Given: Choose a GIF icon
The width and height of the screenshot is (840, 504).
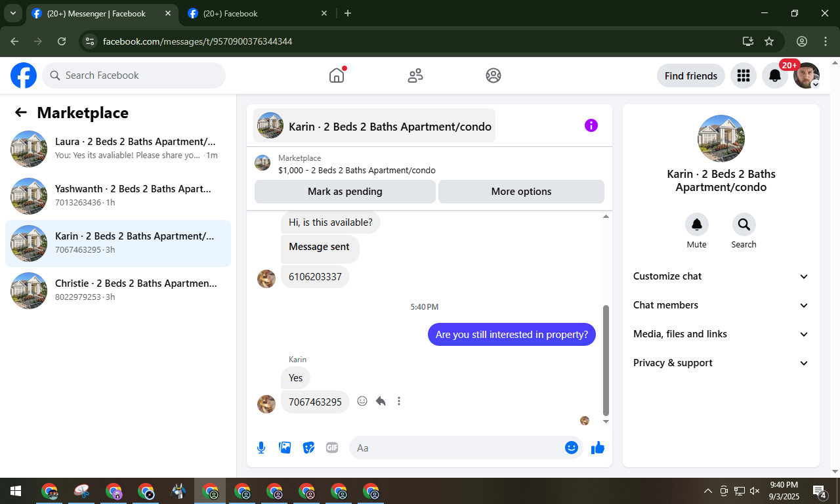Looking at the screenshot, I should [332, 448].
